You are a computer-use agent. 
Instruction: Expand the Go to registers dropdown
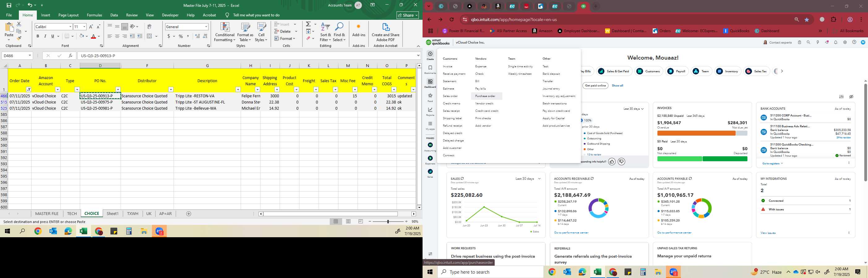point(772,164)
